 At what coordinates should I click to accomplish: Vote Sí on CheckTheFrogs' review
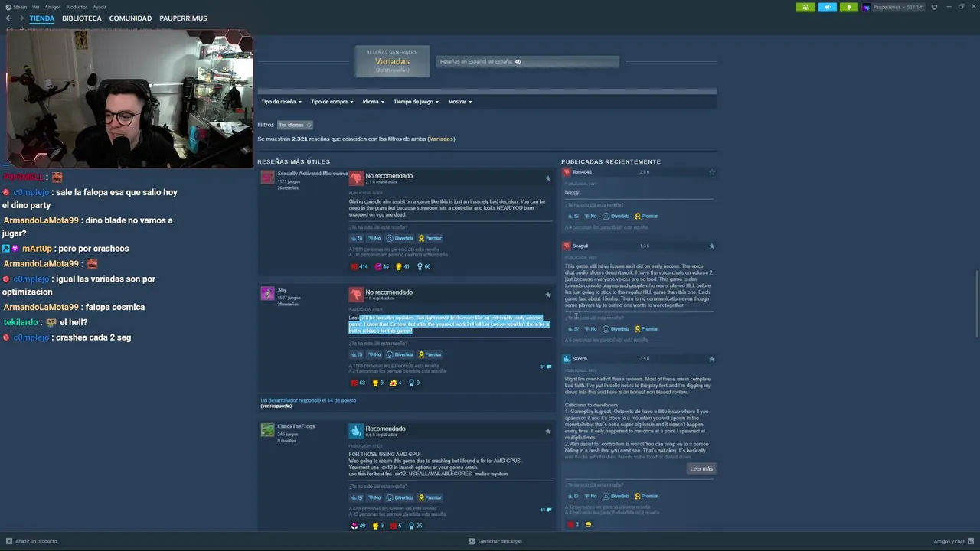pyautogui.click(x=356, y=497)
